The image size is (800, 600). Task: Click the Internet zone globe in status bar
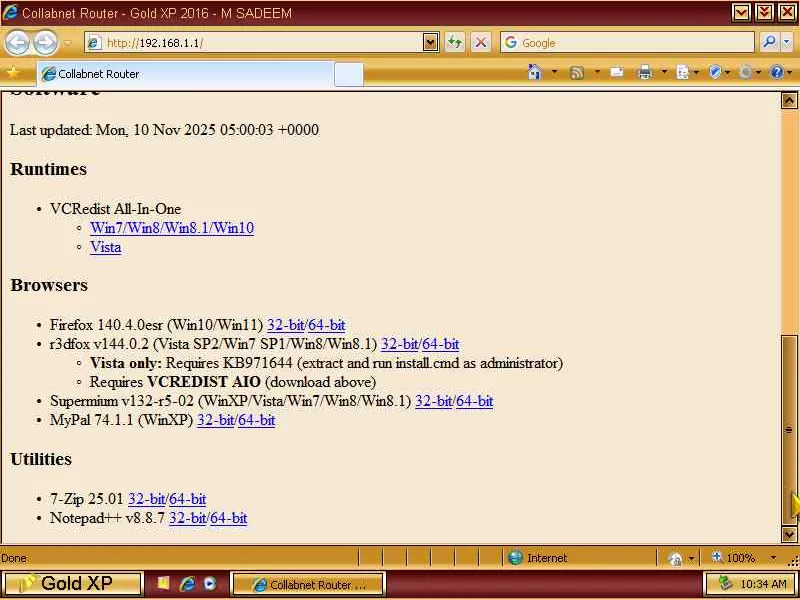[516, 558]
